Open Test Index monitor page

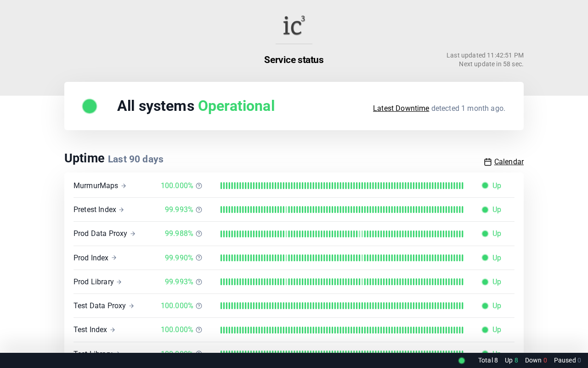pos(90,330)
